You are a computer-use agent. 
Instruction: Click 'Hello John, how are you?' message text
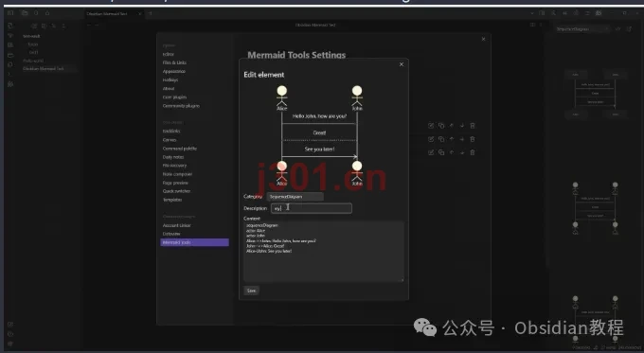click(319, 116)
